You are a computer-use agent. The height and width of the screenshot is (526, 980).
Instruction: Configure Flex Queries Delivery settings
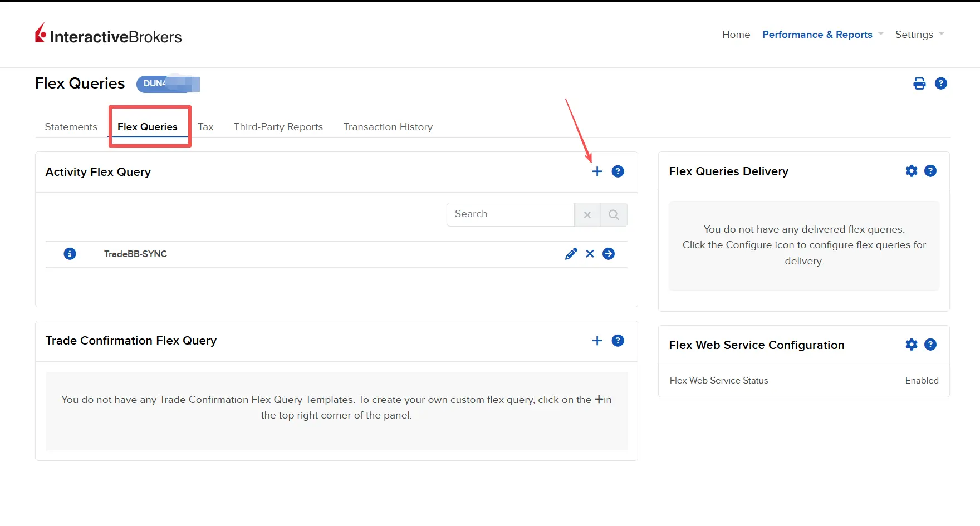point(911,171)
